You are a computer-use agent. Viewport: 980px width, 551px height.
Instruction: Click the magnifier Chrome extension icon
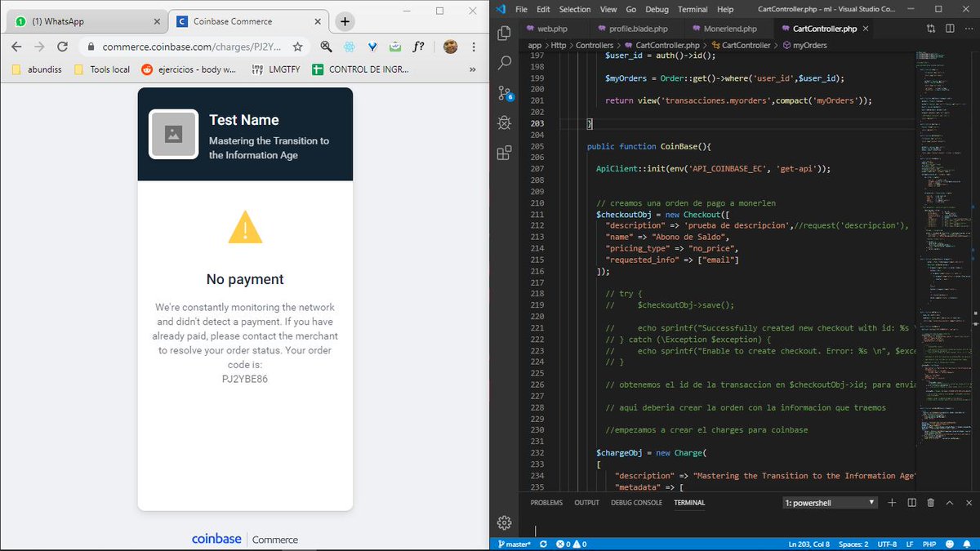pos(326,47)
